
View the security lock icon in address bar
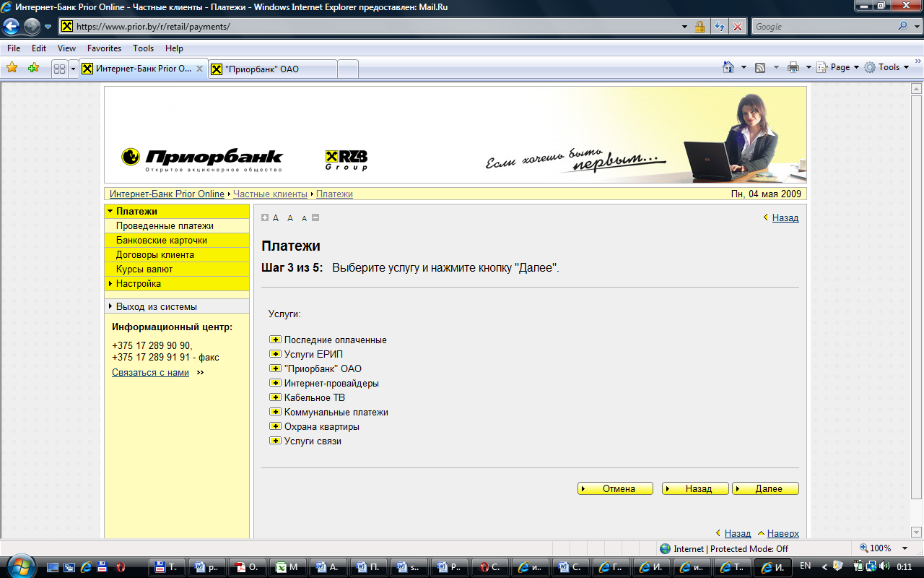coord(699,27)
